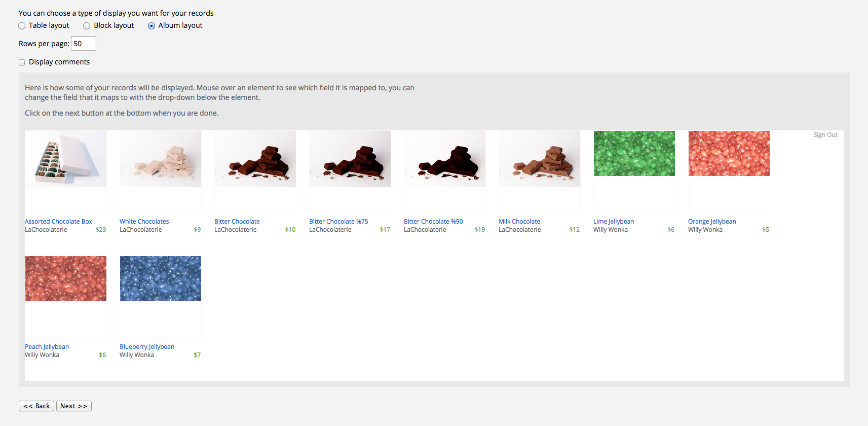Click the $19 price of Bitter Chocolate %90
This screenshot has height=426, width=868.
coord(480,230)
